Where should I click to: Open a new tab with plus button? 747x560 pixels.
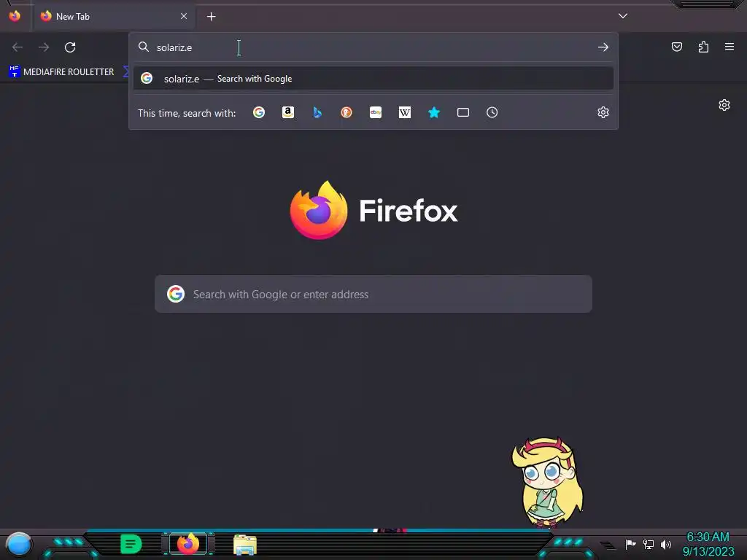click(211, 17)
